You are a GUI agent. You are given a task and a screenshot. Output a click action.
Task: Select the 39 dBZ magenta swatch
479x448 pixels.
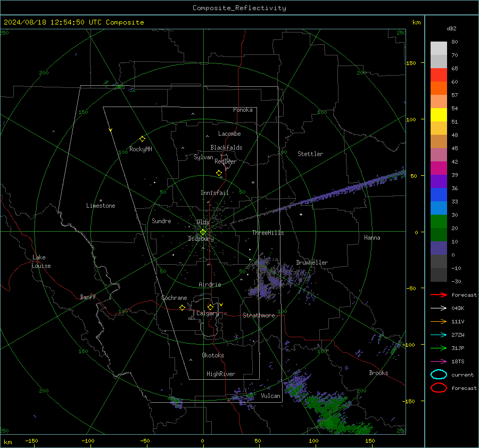pos(439,168)
